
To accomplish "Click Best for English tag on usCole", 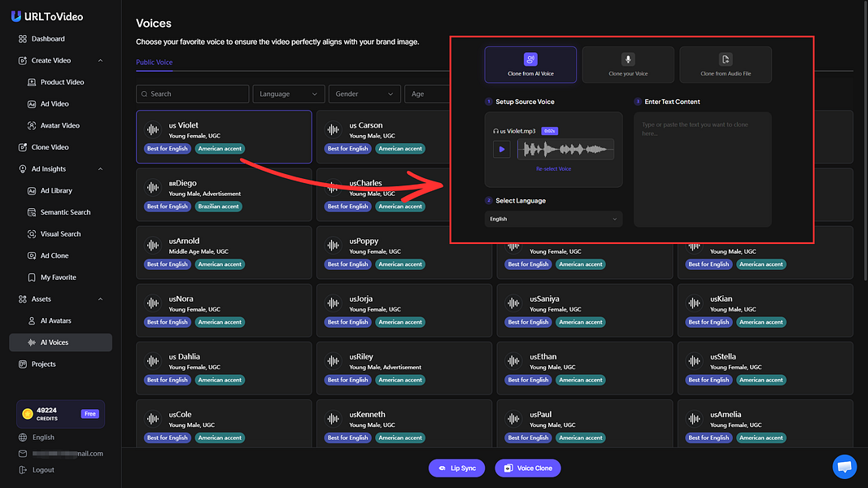I will click(168, 438).
